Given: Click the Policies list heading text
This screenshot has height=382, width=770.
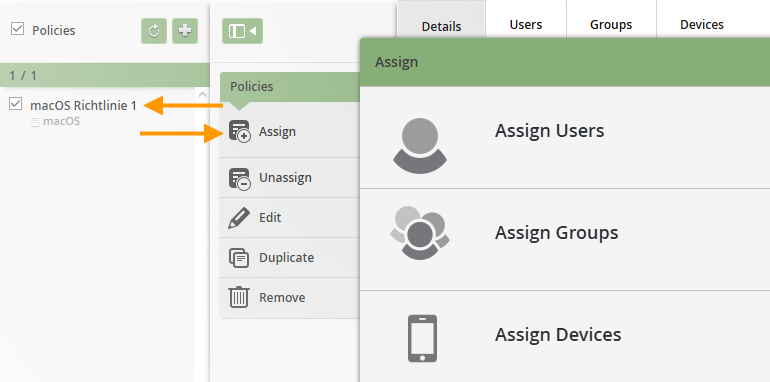Looking at the screenshot, I should (54, 30).
